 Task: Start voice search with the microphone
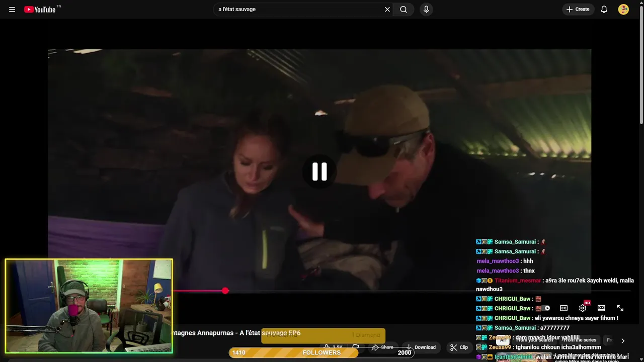[426, 9]
